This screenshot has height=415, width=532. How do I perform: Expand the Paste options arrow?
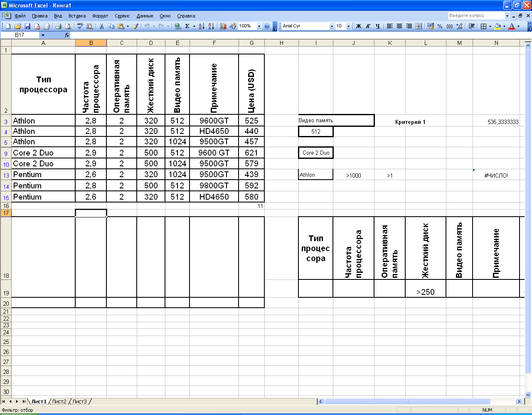point(128,26)
